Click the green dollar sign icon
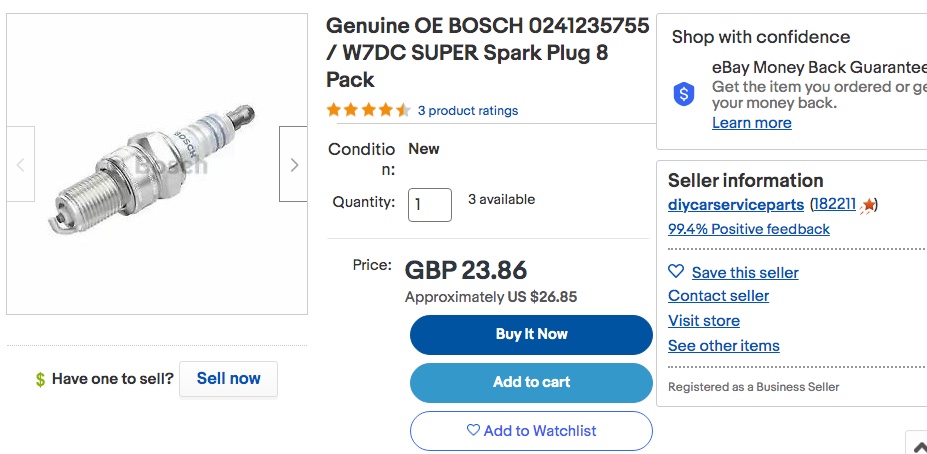This screenshot has height=454, width=927. click(40, 380)
